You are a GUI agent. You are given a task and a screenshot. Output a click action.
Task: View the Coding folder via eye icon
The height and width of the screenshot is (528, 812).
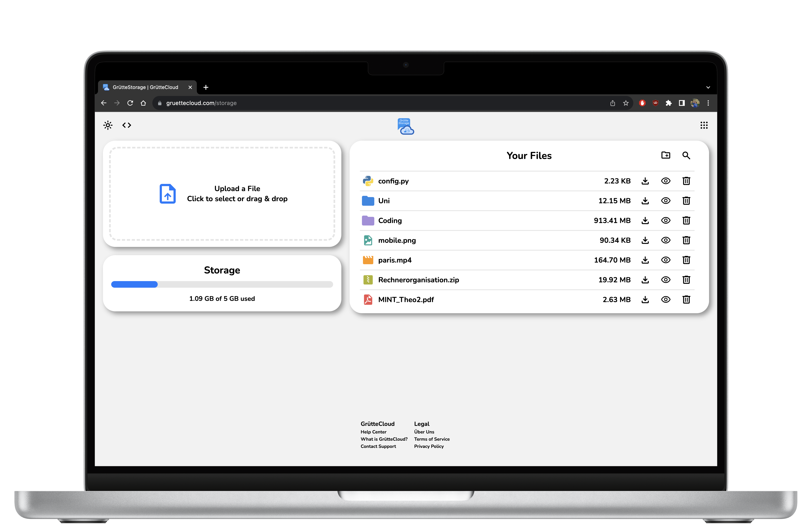pos(666,221)
